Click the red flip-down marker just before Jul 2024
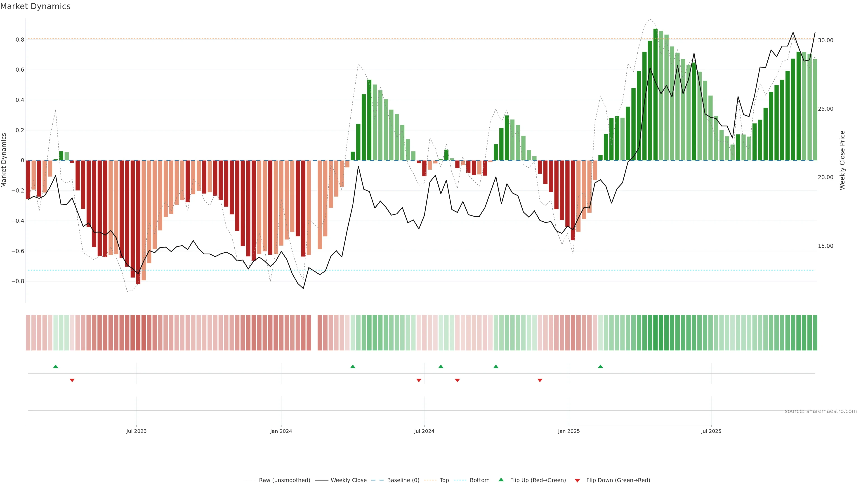 [419, 380]
